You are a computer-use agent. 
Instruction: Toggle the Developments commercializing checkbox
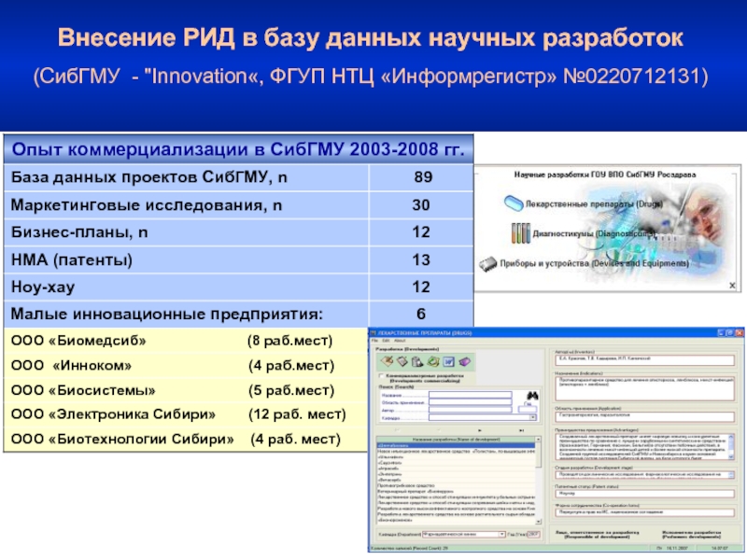381,376
